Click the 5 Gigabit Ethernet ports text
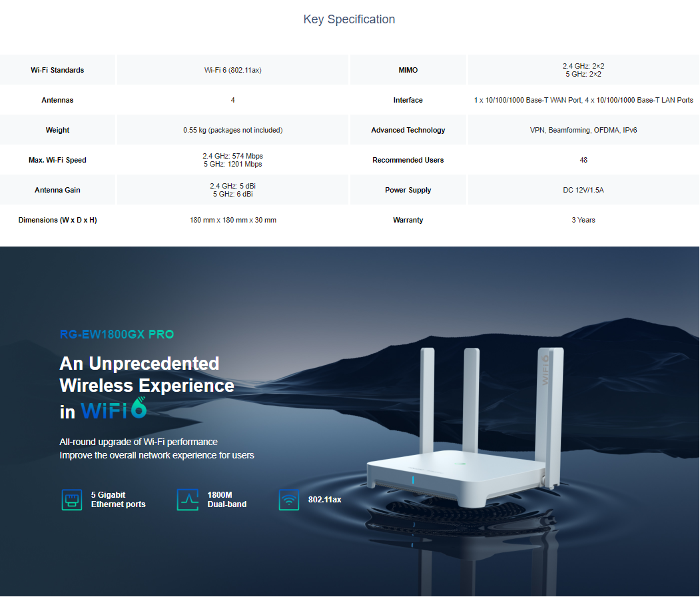Viewport: 700px width, 597px height. pyautogui.click(x=118, y=500)
